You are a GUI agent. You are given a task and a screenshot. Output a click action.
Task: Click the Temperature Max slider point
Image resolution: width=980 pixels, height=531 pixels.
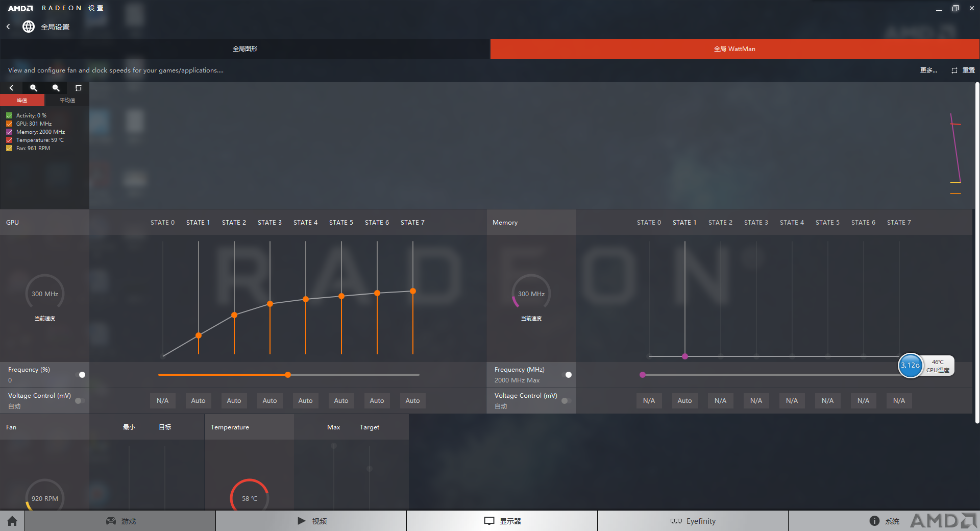[x=334, y=446]
